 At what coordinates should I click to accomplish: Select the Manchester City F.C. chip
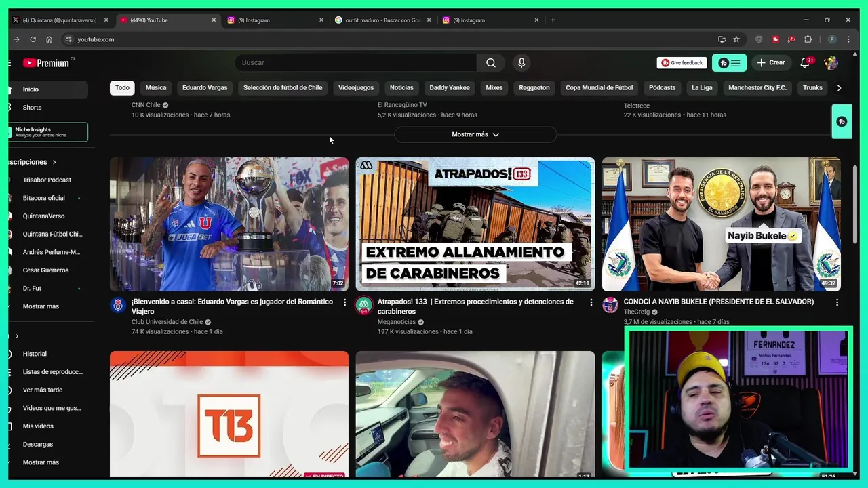[757, 87]
